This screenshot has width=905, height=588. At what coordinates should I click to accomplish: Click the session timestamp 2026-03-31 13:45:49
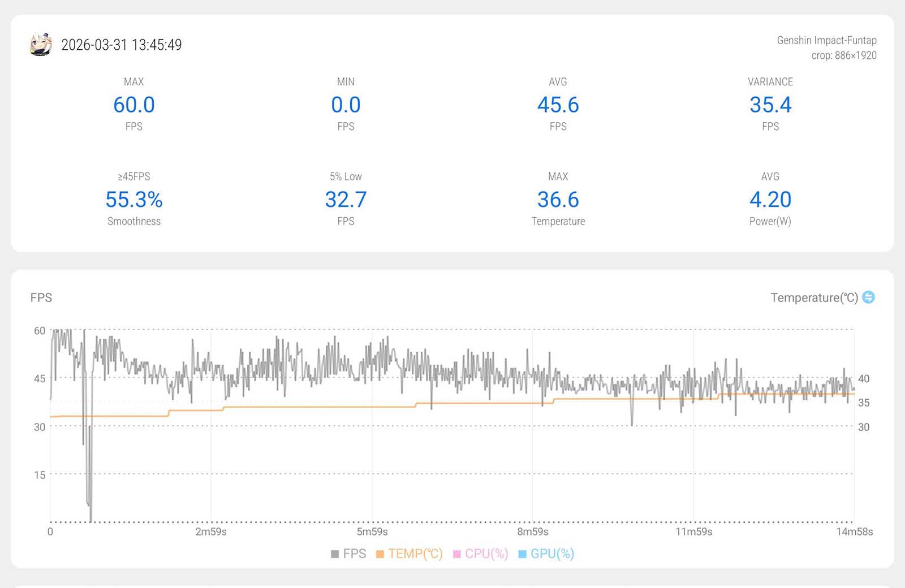121,45
